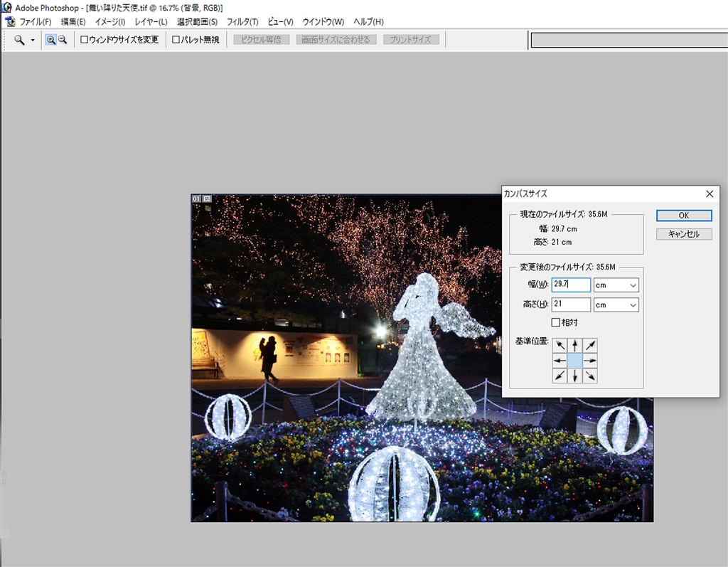Image resolution: width=728 pixels, height=567 pixels.
Task: Open the ファイル(F) menu
Action: [36, 22]
